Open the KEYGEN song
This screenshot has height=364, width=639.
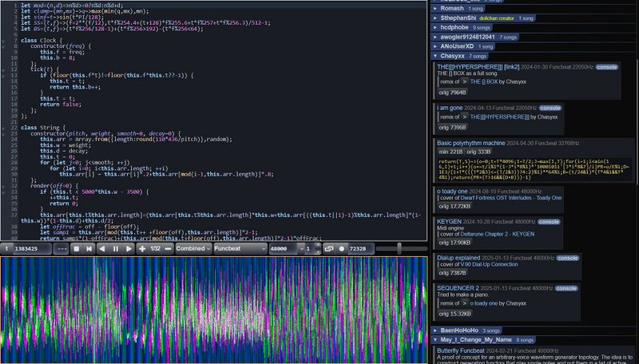[449, 221]
